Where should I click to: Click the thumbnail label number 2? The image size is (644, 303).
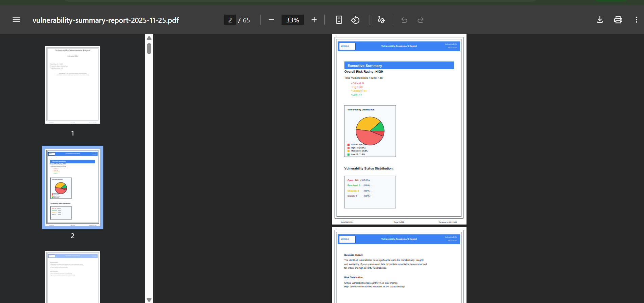(72, 236)
